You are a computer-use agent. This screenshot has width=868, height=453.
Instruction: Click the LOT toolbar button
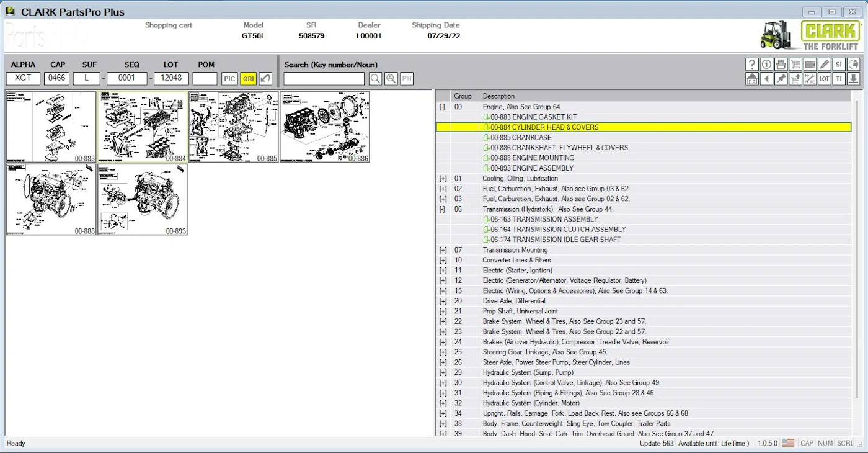coord(825,79)
